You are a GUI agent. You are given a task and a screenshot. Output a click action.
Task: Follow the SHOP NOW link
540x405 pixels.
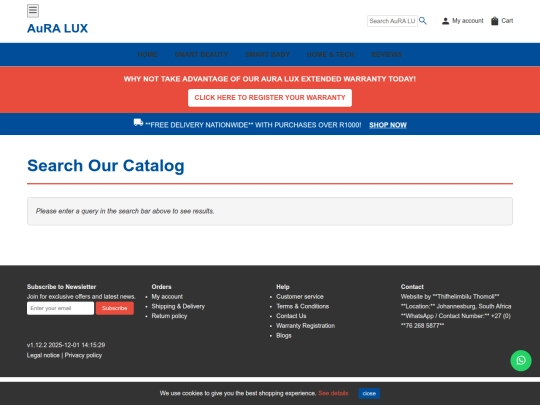[388, 125]
